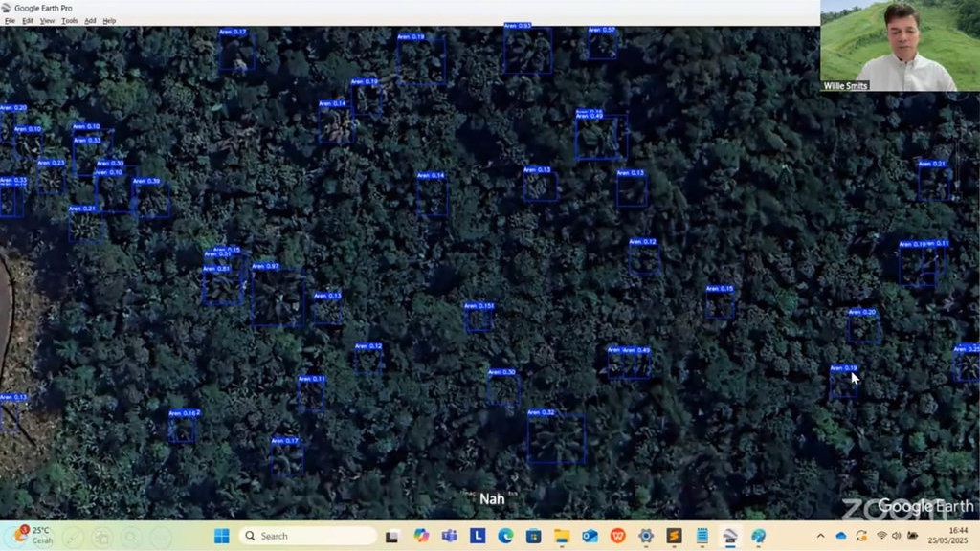
Task: Open Microsoft Teams from the taskbar
Action: click(448, 536)
